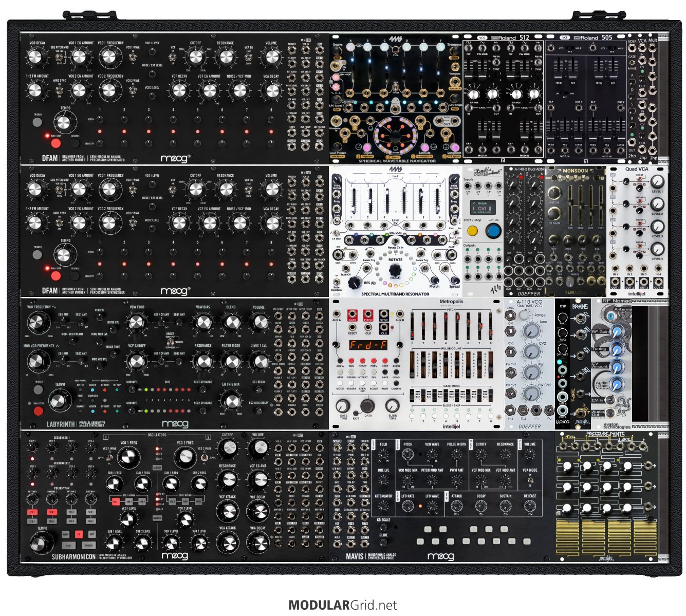
Task: Click the Tuning knob on RF Nomad
Action: tap(617, 350)
